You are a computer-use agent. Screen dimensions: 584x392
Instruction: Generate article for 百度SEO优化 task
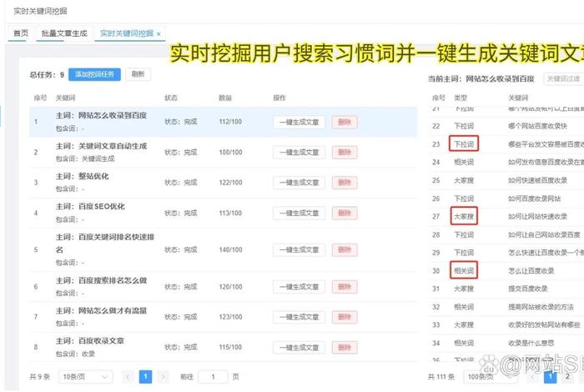(299, 213)
